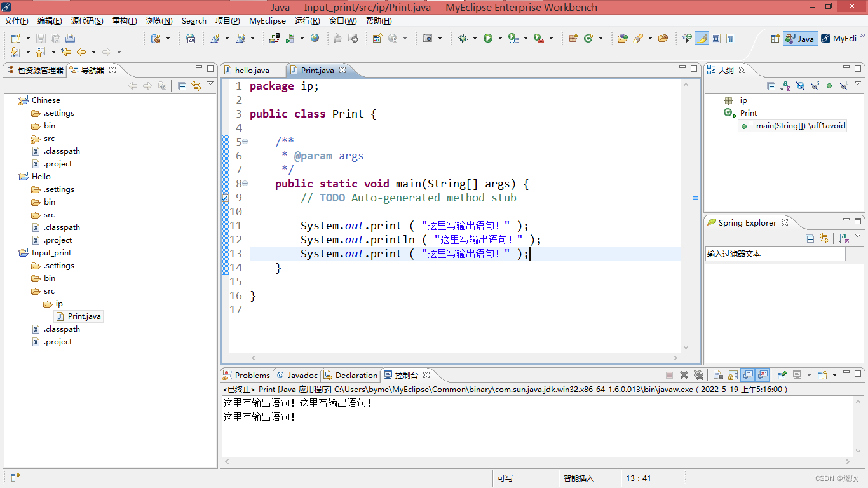
Task: Switch to 包资源管理器 tab
Action: (35, 70)
